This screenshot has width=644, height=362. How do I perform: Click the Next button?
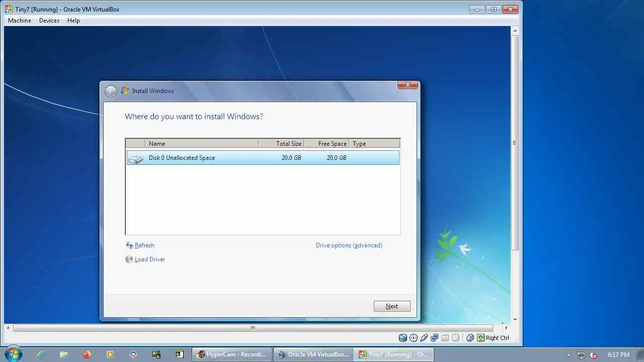point(392,306)
